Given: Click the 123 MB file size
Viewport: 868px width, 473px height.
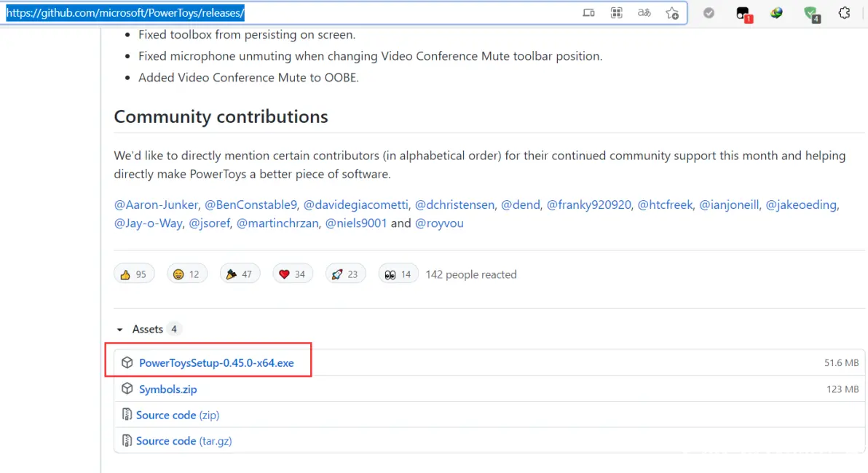Looking at the screenshot, I should pyautogui.click(x=843, y=389).
